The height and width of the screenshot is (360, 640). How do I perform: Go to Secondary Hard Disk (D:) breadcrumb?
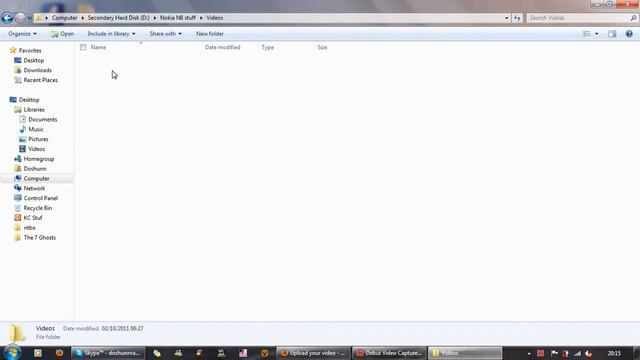pyautogui.click(x=118, y=18)
